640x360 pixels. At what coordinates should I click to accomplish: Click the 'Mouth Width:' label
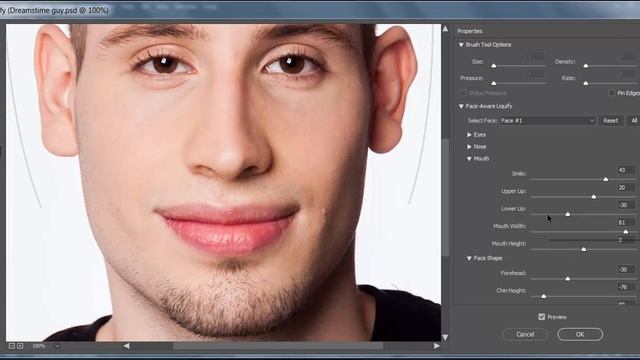[x=509, y=226]
